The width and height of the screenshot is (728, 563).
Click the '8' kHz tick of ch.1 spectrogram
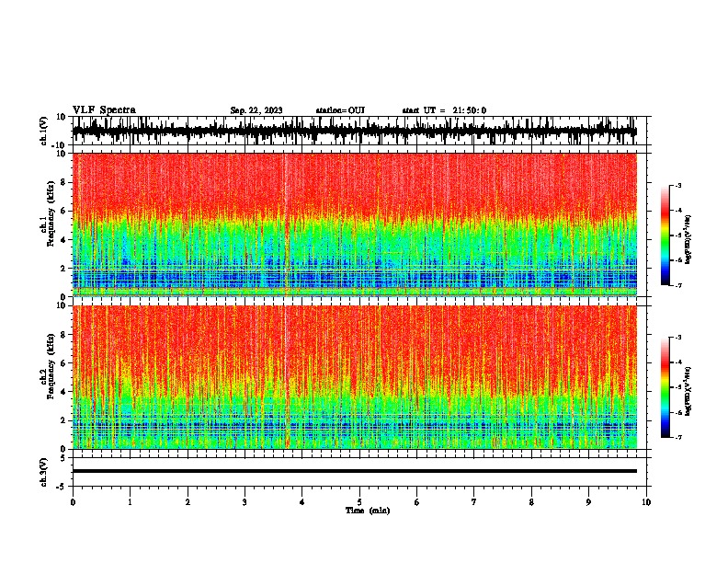click(x=63, y=182)
